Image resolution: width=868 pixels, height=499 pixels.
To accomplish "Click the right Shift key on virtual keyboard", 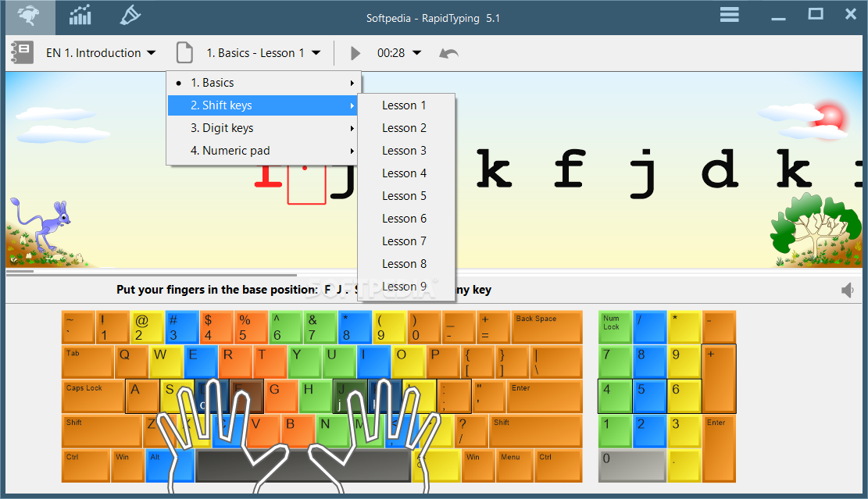I will (536, 431).
